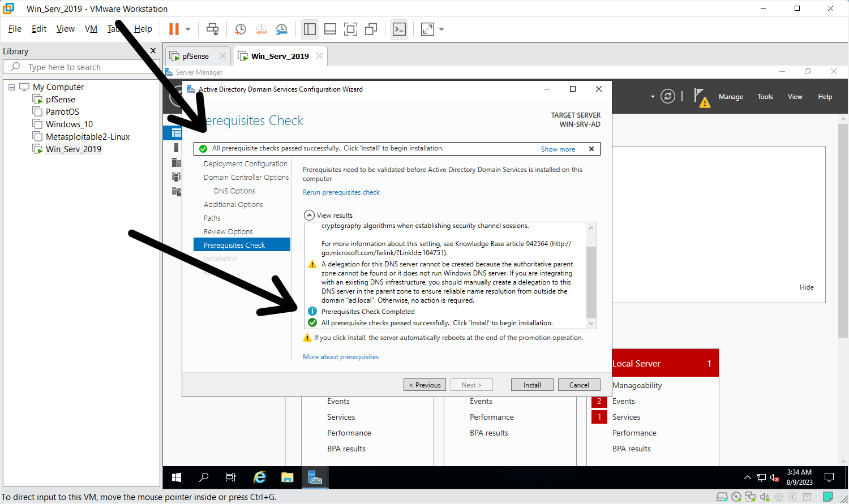Open VMware Edit menu
The height and width of the screenshot is (504, 849).
[x=39, y=29]
